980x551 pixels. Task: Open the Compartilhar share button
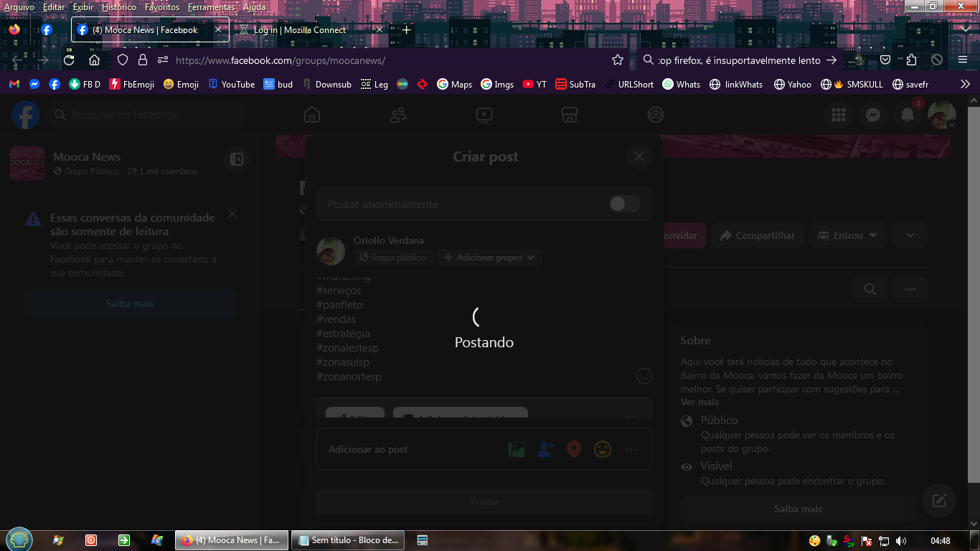coord(758,235)
